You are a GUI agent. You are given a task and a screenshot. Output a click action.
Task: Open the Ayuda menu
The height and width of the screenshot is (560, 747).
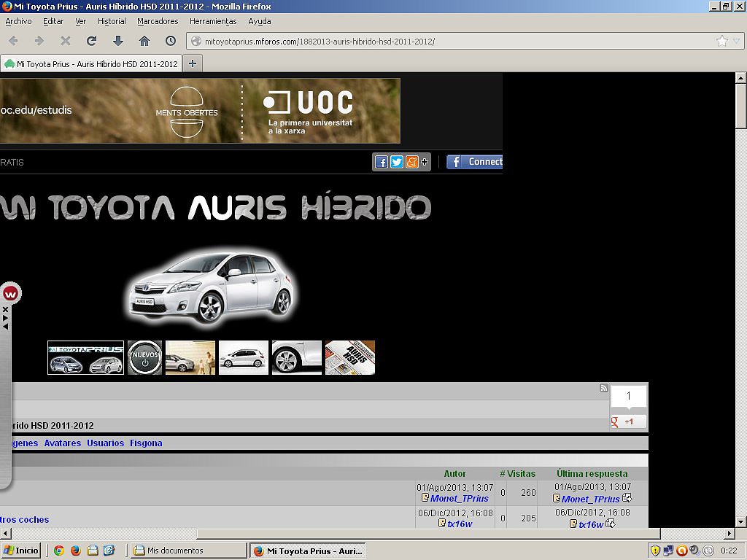[x=259, y=21]
